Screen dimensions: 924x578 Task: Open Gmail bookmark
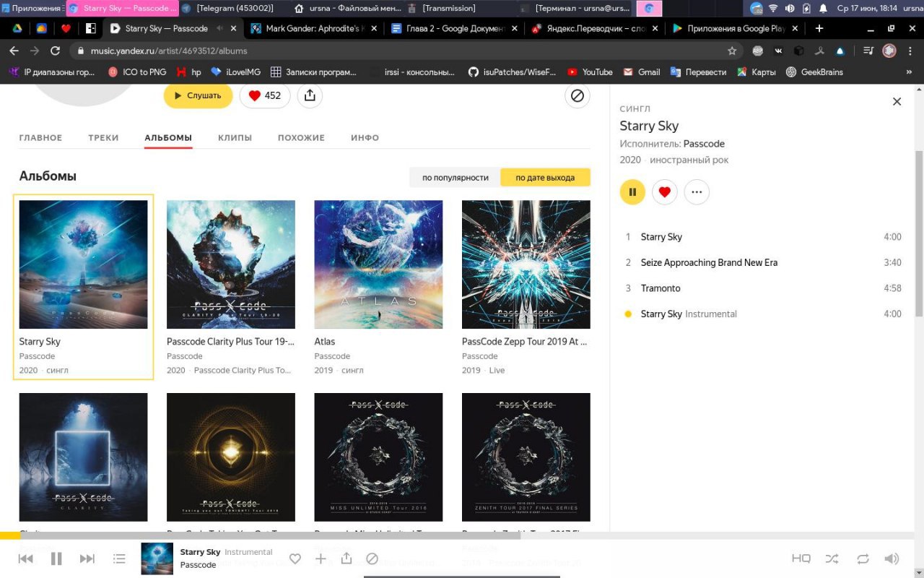[x=642, y=72]
